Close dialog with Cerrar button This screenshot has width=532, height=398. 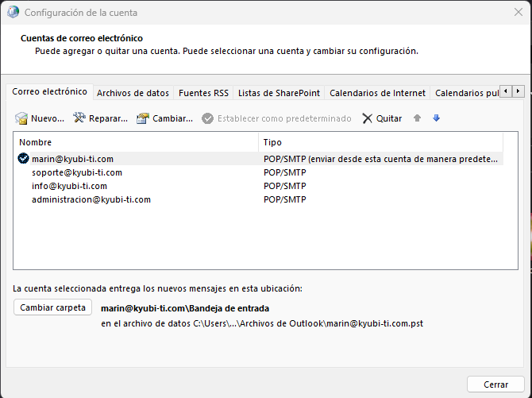coord(495,384)
